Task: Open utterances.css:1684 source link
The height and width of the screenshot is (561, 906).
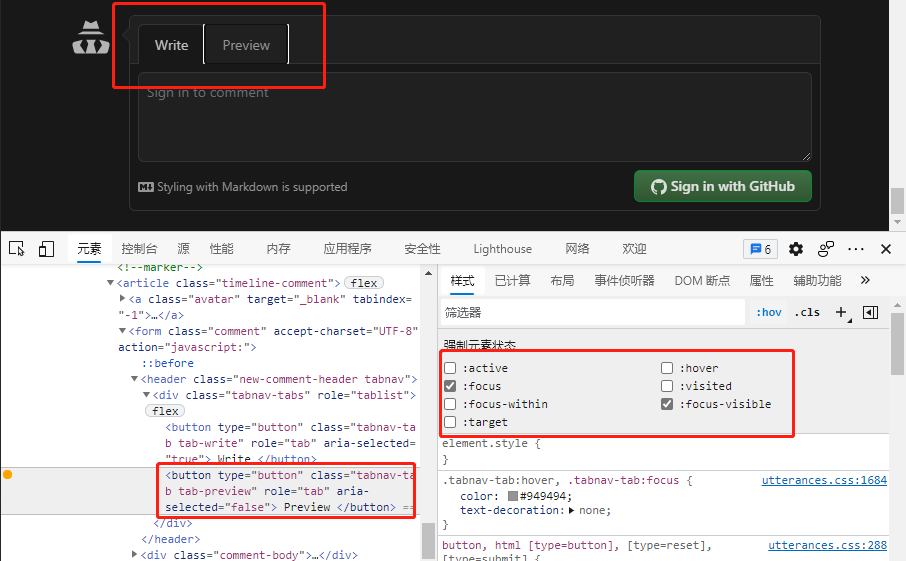Action: pyautogui.click(x=824, y=480)
